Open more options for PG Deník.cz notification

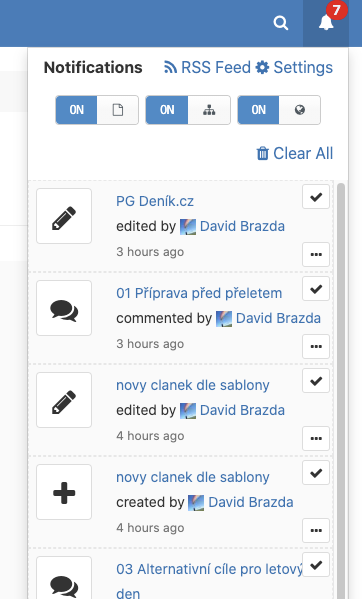[x=316, y=254]
